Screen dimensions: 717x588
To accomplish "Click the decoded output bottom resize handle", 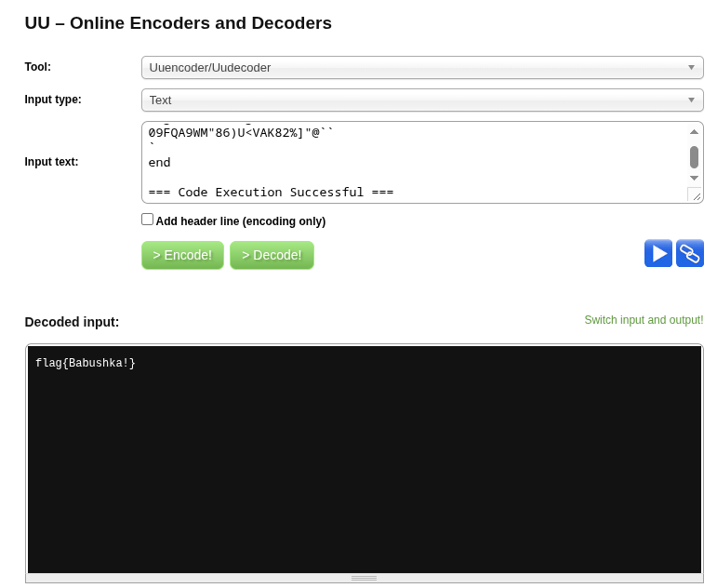I will point(364,578).
